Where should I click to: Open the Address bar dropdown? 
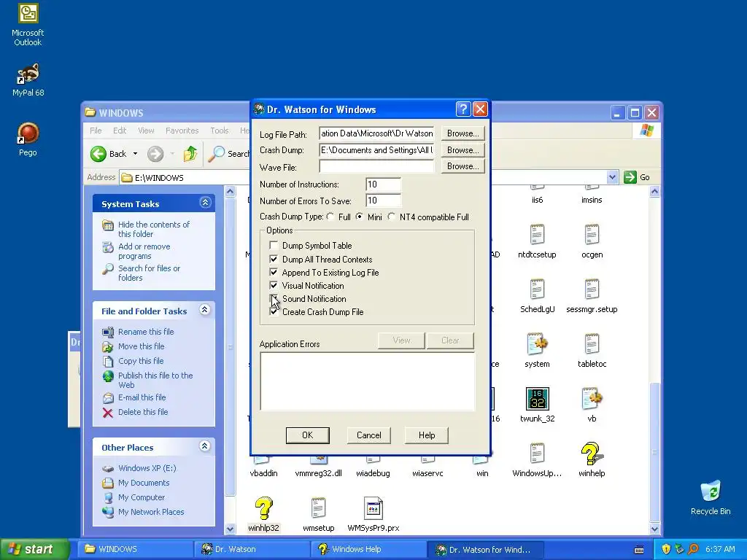pyautogui.click(x=612, y=177)
